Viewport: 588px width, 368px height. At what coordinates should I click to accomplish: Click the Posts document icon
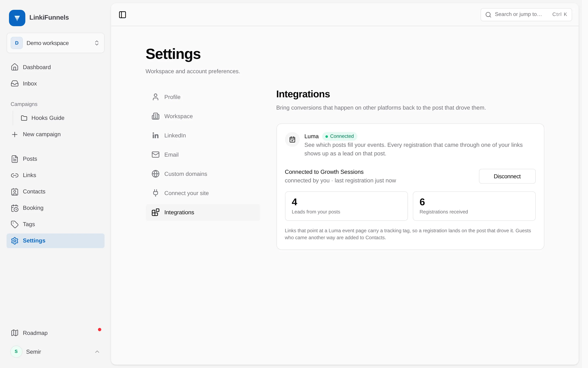tap(14, 159)
